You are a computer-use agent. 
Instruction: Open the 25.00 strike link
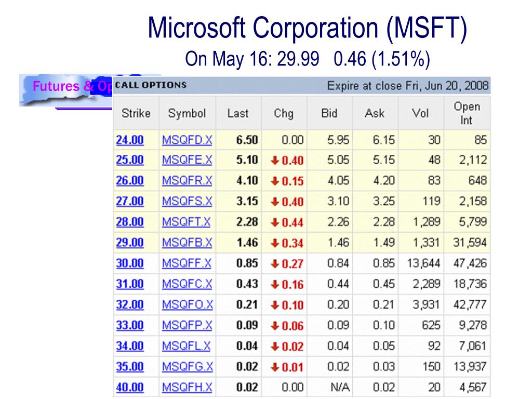[129, 160]
